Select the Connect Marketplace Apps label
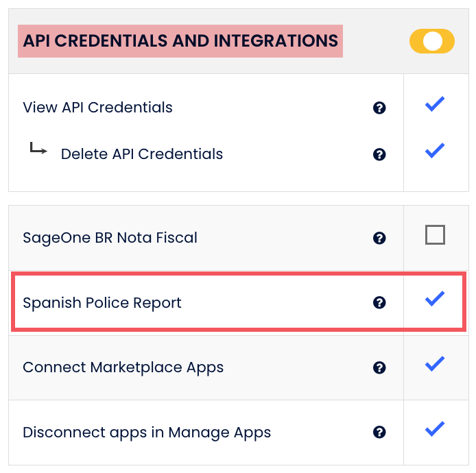Screen dimensions: 476x473 123,367
